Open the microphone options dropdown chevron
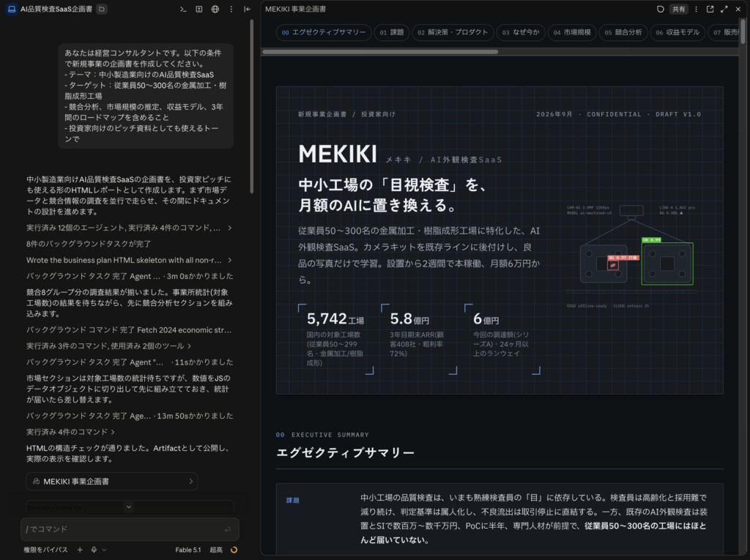 coord(104,550)
